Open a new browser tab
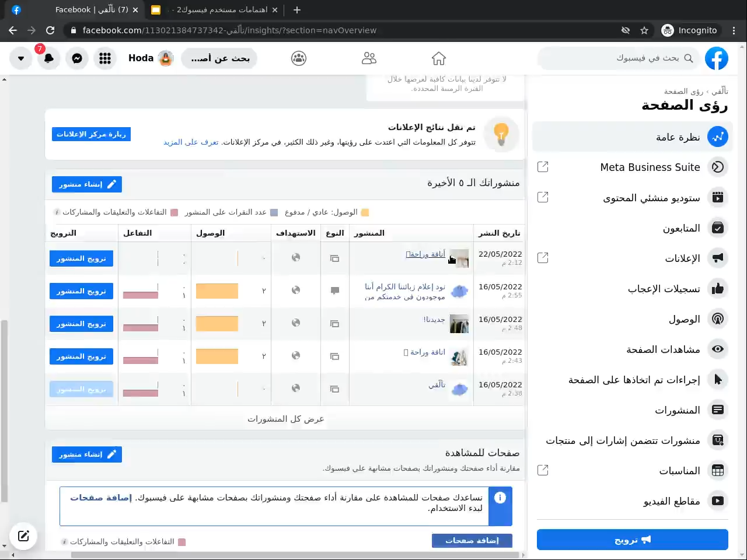Viewport: 747px width, 560px height. 297,10
